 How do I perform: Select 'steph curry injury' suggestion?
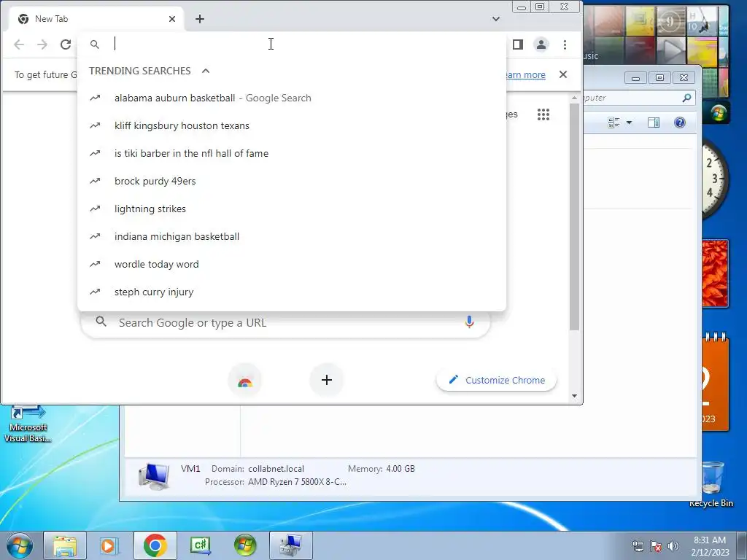[292, 292]
